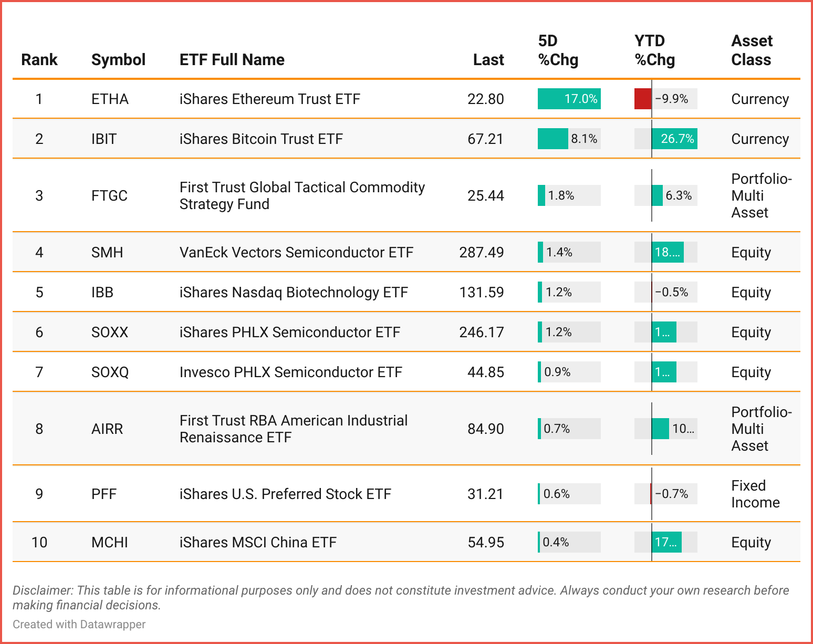
Task: Click the red ETHA YTD -9.9% bar
Action: point(643,99)
